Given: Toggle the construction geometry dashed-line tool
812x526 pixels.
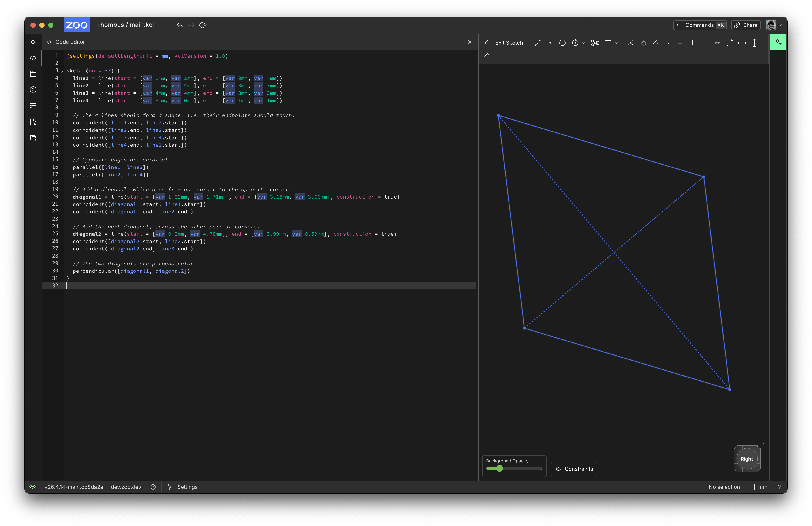Looking at the screenshot, I should click(x=487, y=56).
